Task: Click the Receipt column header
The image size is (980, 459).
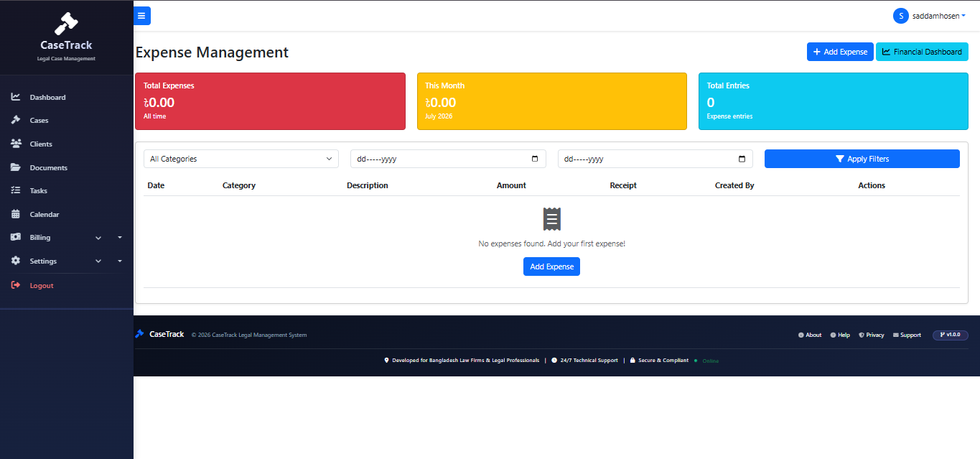Action: 623,185
